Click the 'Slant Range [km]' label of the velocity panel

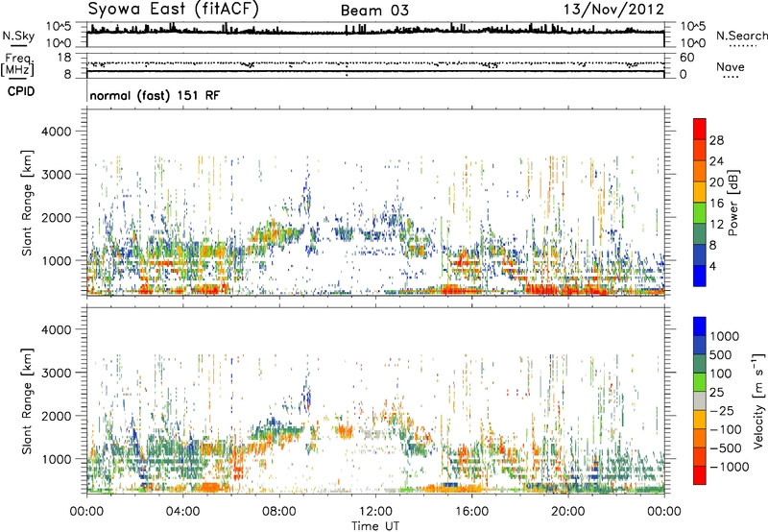[27, 401]
